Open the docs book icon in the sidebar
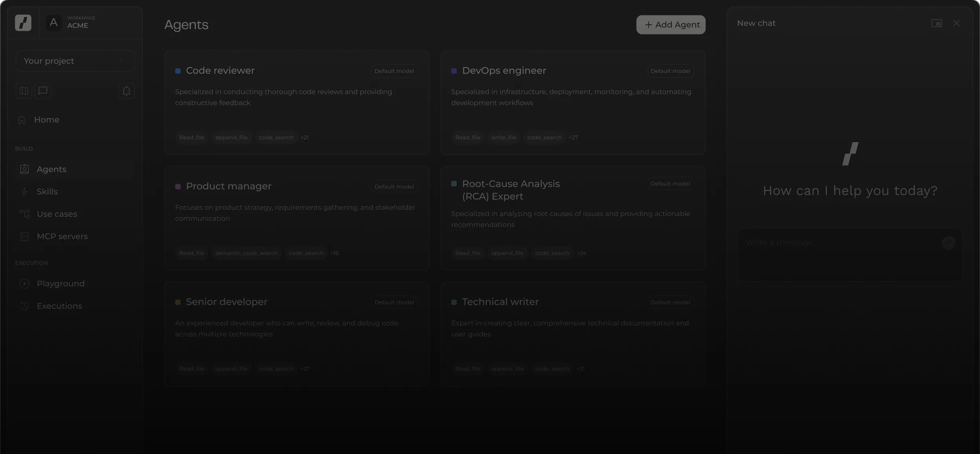This screenshot has width=980, height=454. pyautogui.click(x=24, y=91)
